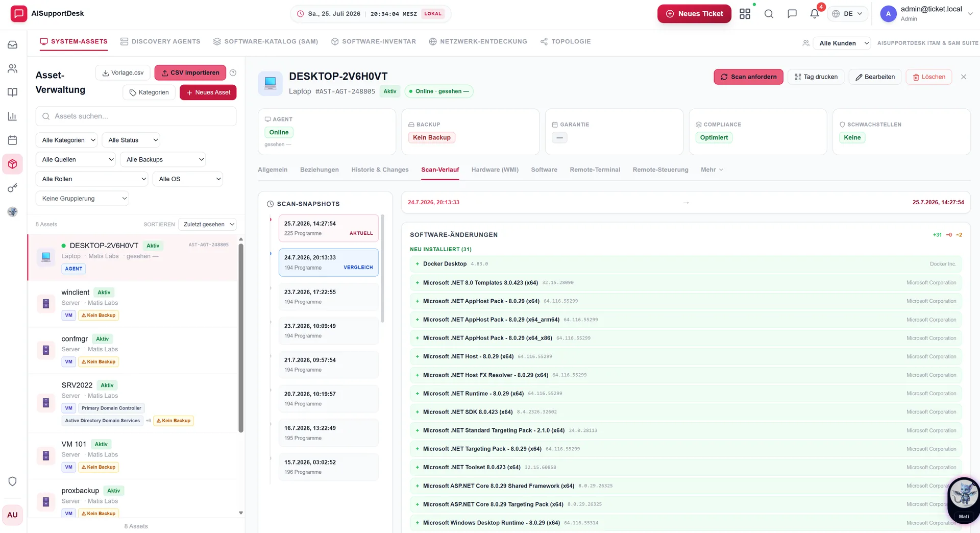The height and width of the screenshot is (533, 980).
Task: Open the inbox icon in left sidebar
Action: [13, 44]
